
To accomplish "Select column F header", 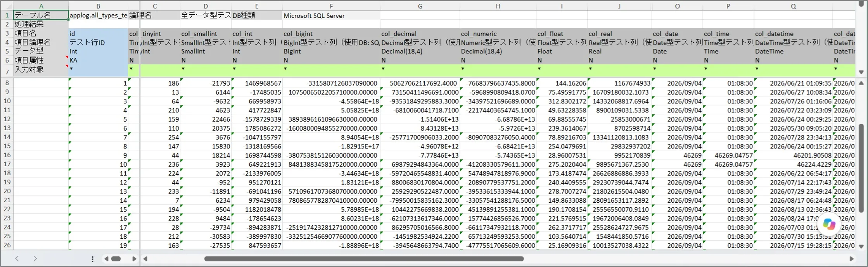I will click(331, 6).
